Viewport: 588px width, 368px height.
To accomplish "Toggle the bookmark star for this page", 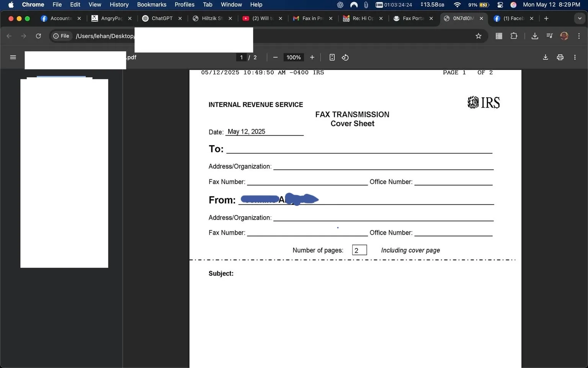I will click(x=479, y=36).
